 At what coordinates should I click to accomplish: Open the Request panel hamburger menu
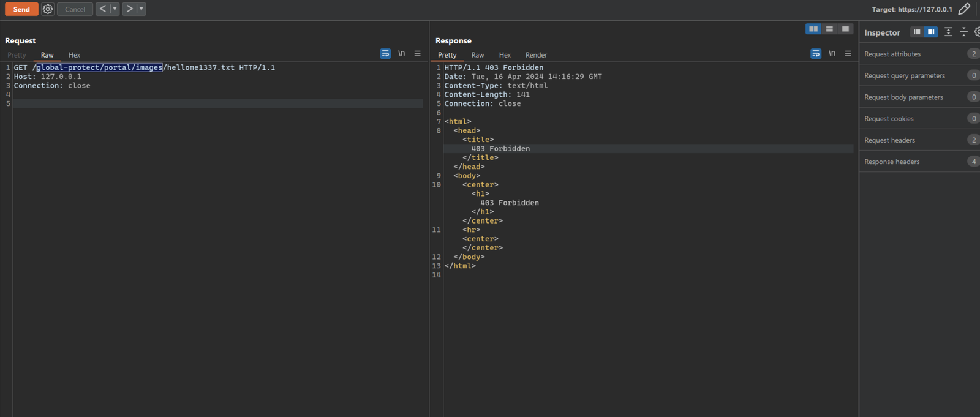[418, 54]
